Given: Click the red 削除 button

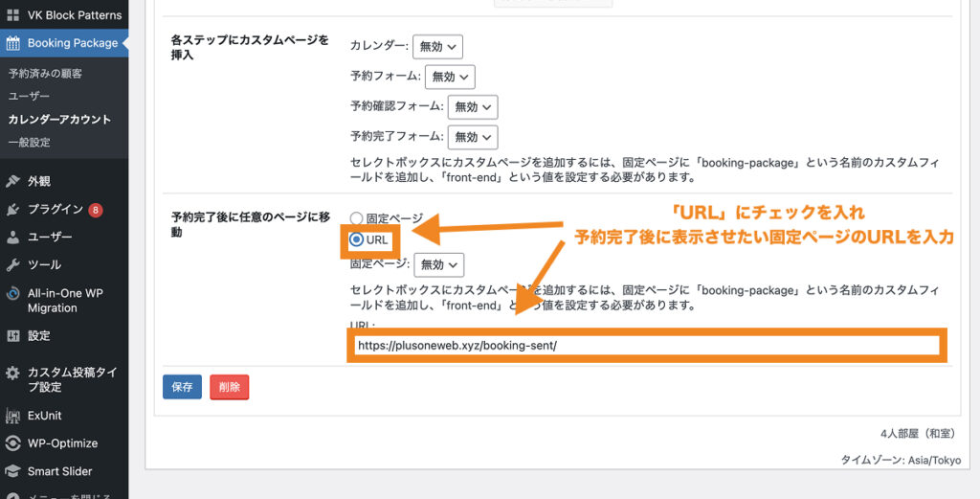Looking at the screenshot, I should pos(229,387).
